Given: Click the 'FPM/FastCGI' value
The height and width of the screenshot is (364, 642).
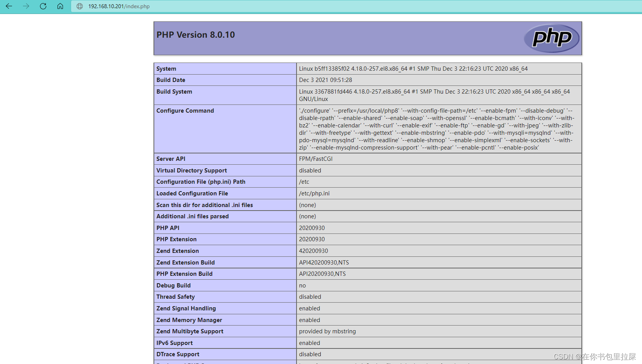Looking at the screenshot, I should coord(316,159).
